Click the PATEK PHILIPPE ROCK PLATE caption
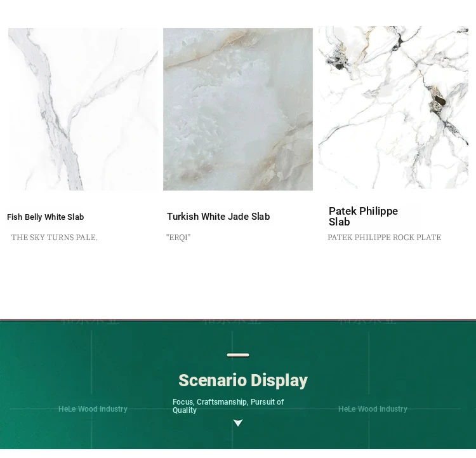476x458 pixels. [385, 238]
